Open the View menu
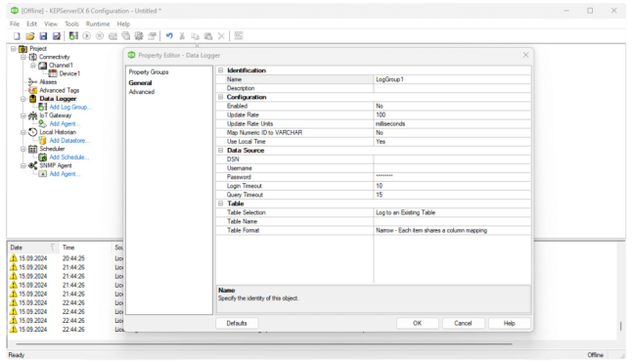 click(51, 23)
